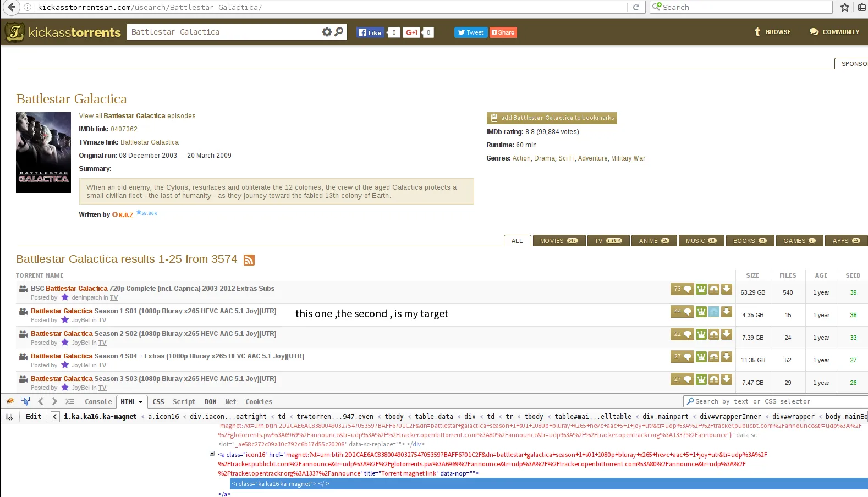Screen dimensions: 868x497
Task: Download the Season 3 S03 torrent file
Action: point(727,379)
